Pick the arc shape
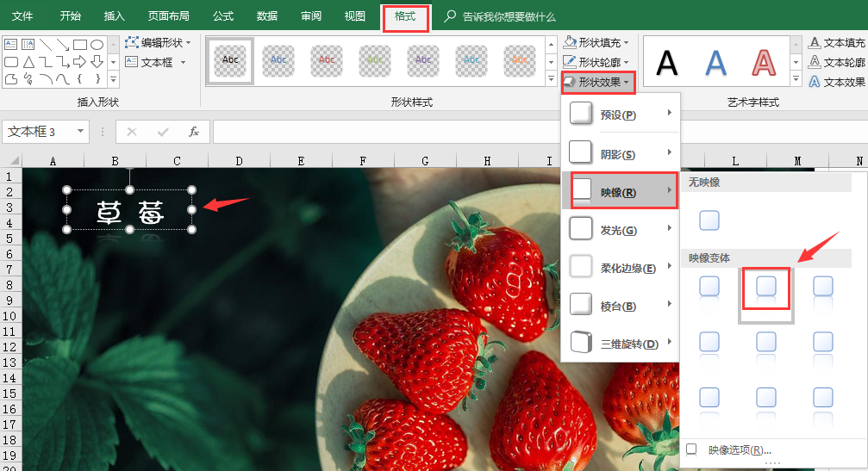868x471 pixels. pos(46,79)
